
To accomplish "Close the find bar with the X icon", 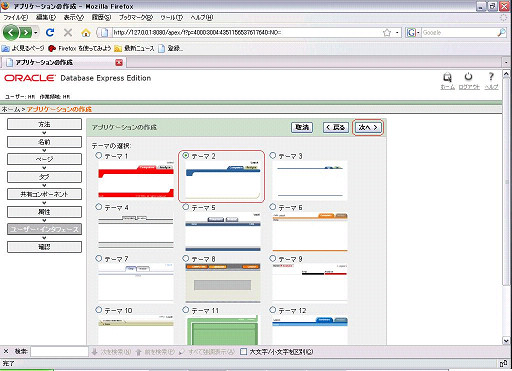I will tap(6, 351).
